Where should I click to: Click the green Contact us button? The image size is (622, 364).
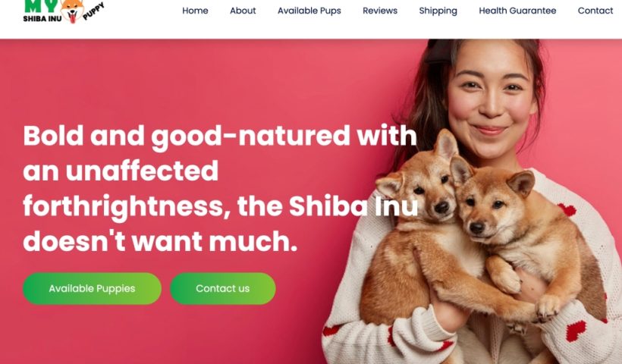(x=223, y=289)
